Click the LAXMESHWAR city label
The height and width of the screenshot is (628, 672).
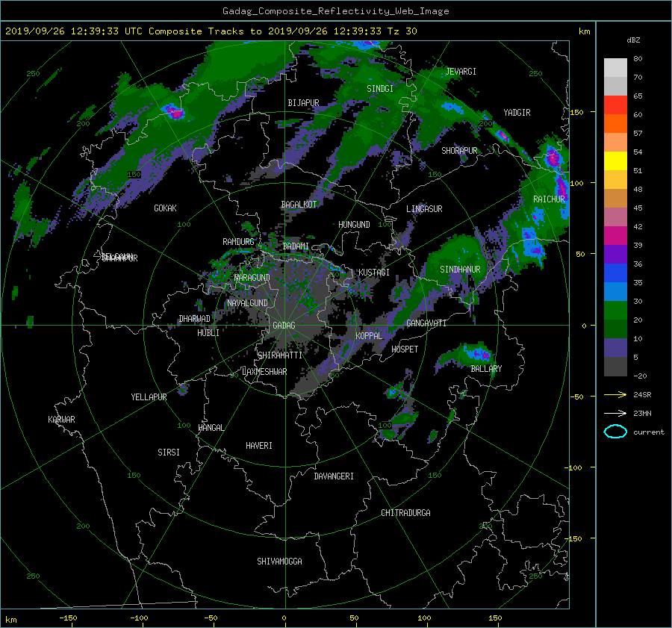(264, 372)
